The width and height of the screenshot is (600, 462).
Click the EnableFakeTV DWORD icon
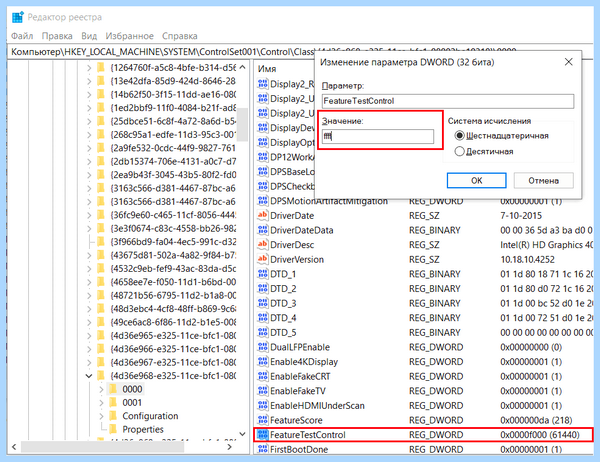[262, 390]
